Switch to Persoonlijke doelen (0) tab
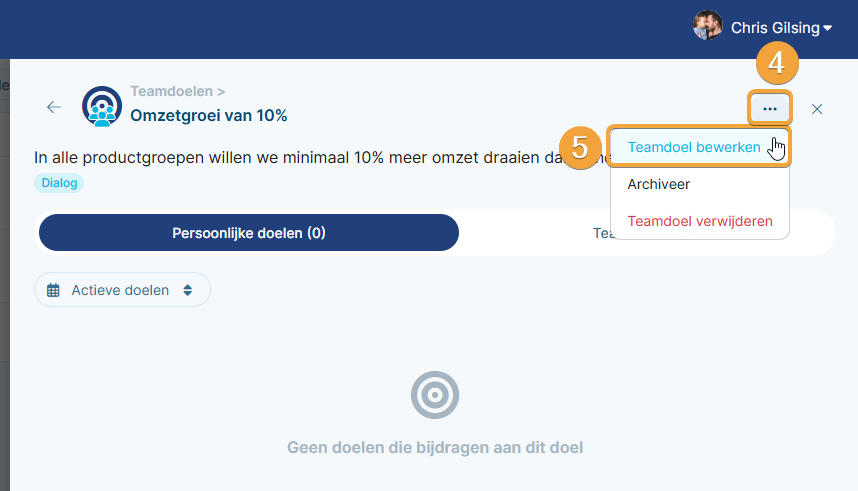858x491 pixels. tap(249, 233)
